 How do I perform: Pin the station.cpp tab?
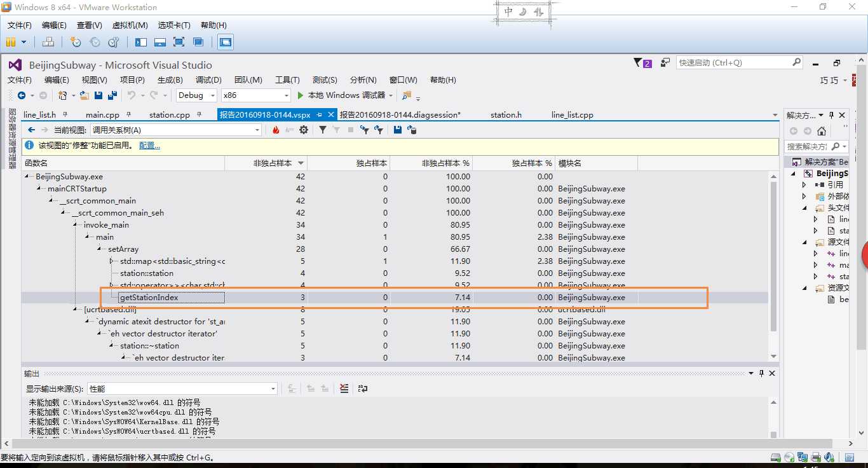[199, 114]
